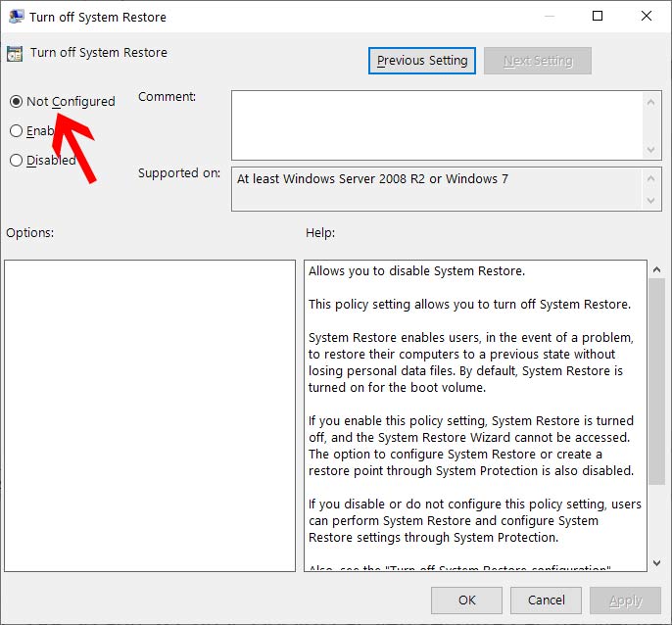Click the Supported on up scroll arrow
The height and width of the screenshot is (625, 672).
[650, 178]
